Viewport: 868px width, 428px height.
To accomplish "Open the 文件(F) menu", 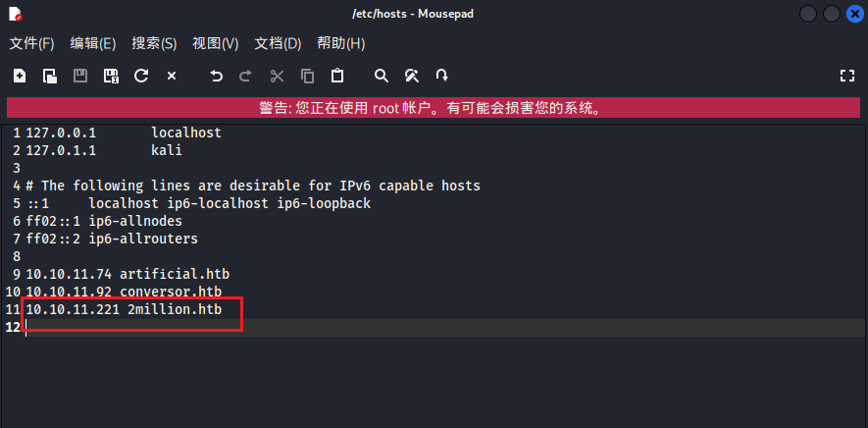I will coord(31,43).
